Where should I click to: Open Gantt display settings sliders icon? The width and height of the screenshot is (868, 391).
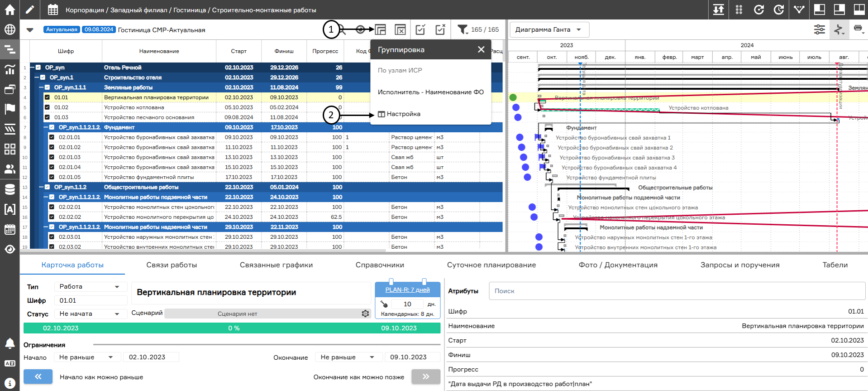point(820,30)
